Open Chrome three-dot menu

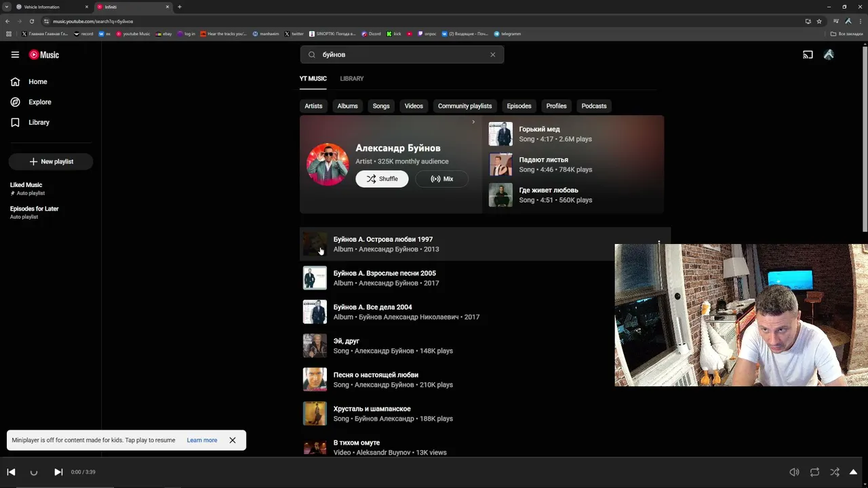(x=861, y=21)
